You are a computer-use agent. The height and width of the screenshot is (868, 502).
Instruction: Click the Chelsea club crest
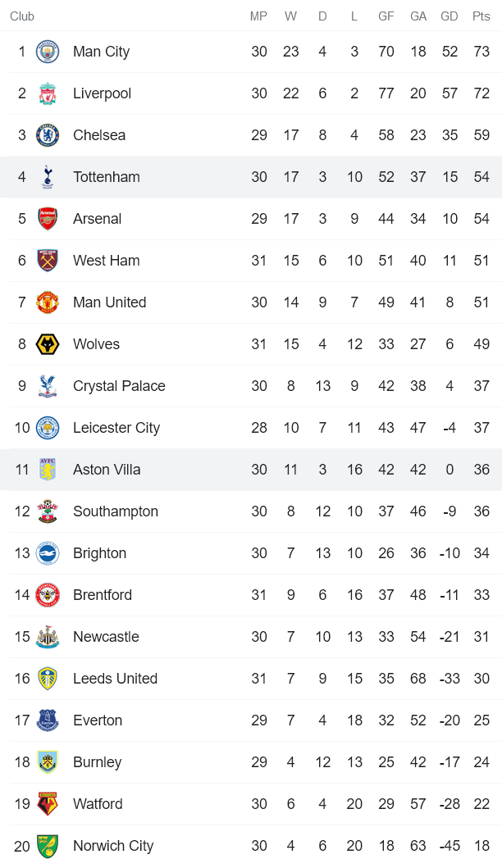pos(48,135)
